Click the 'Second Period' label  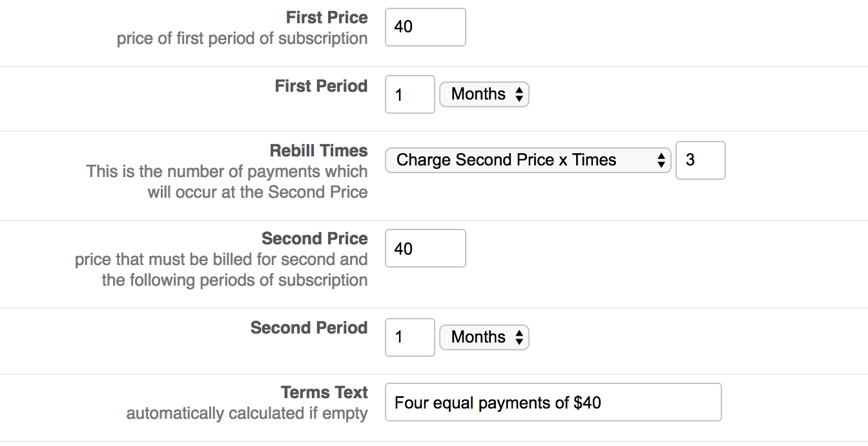pyautogui.click(x=309, y=328)
